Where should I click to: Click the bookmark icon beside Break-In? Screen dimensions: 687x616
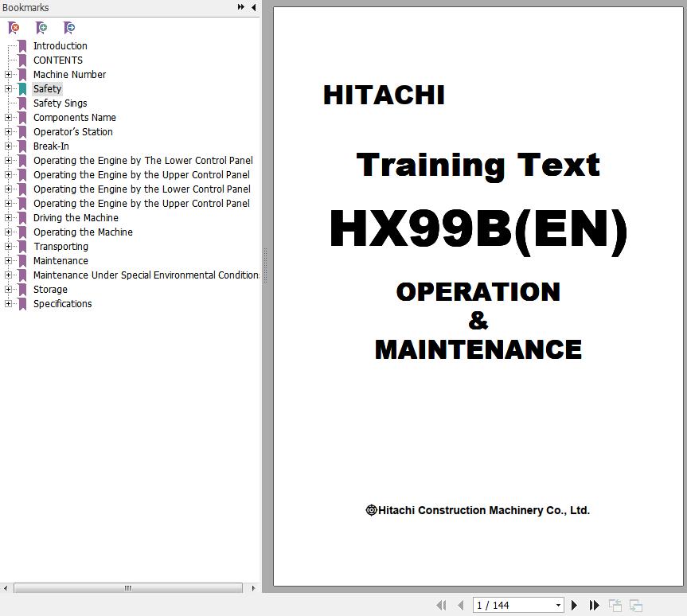[22, 146]
